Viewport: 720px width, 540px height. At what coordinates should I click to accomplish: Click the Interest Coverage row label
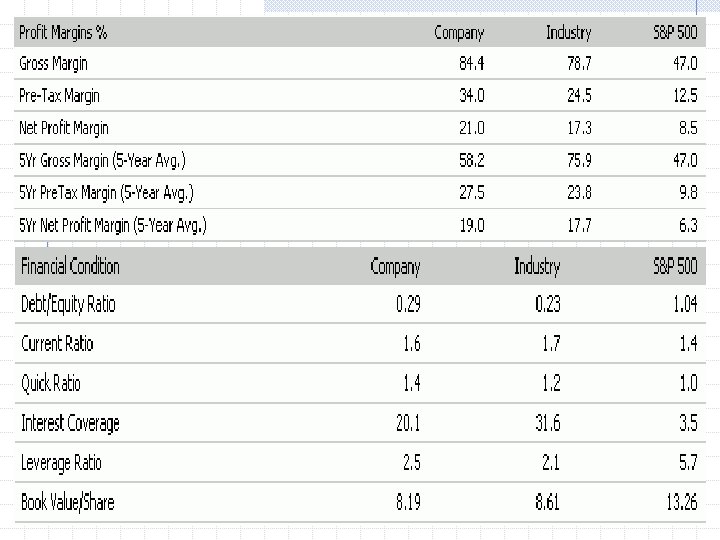pyautogui.click(x=70, y=423)
